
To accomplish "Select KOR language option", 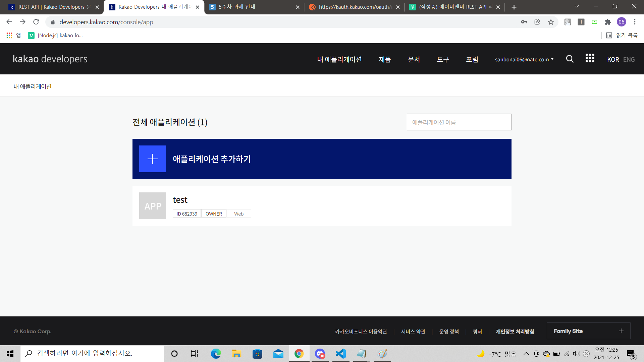I will pyautogui.click(x=613, y=59).
